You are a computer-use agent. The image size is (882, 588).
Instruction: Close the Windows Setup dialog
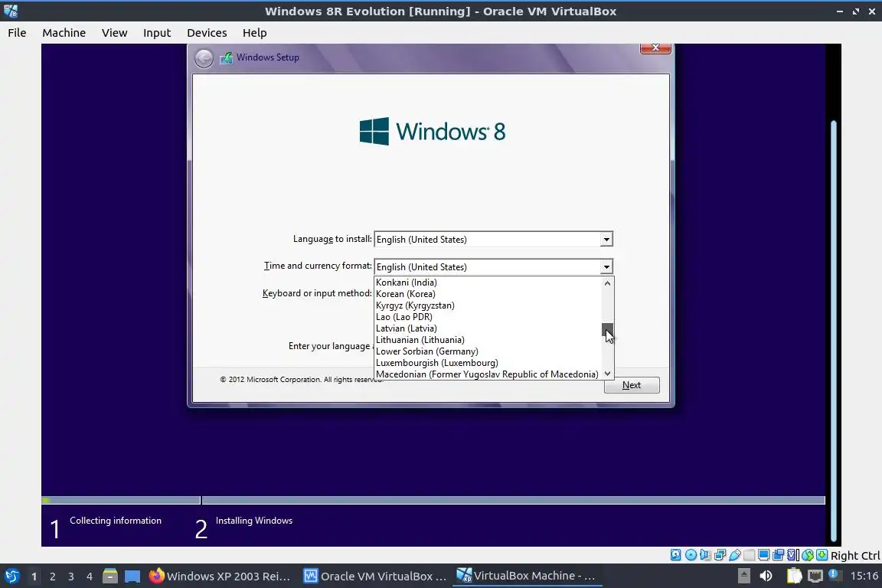tap(655, 47)
